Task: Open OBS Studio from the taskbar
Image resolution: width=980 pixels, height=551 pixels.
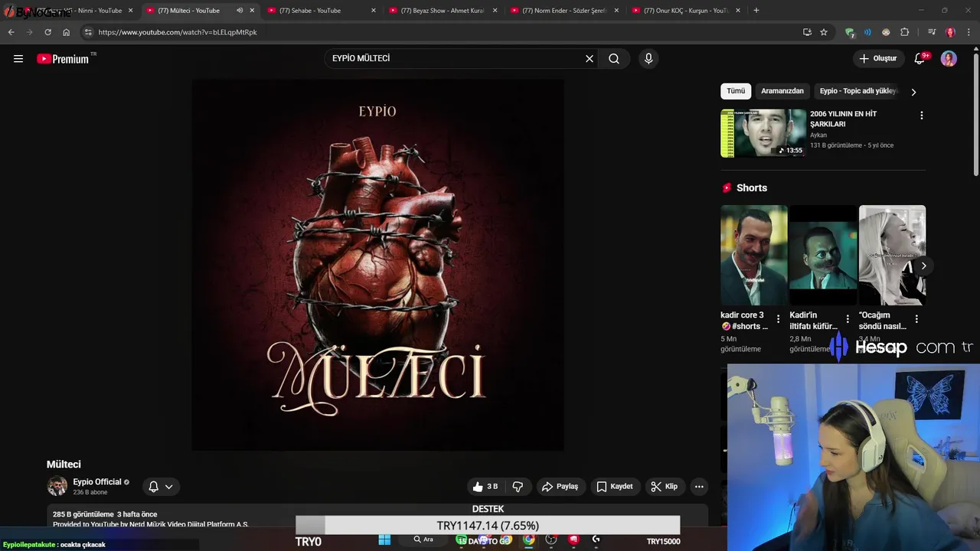Action: pos(551,540)
